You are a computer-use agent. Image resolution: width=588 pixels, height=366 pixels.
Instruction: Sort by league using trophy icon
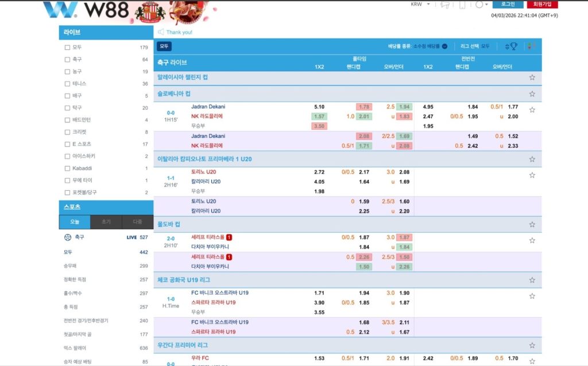click(511, 46)
